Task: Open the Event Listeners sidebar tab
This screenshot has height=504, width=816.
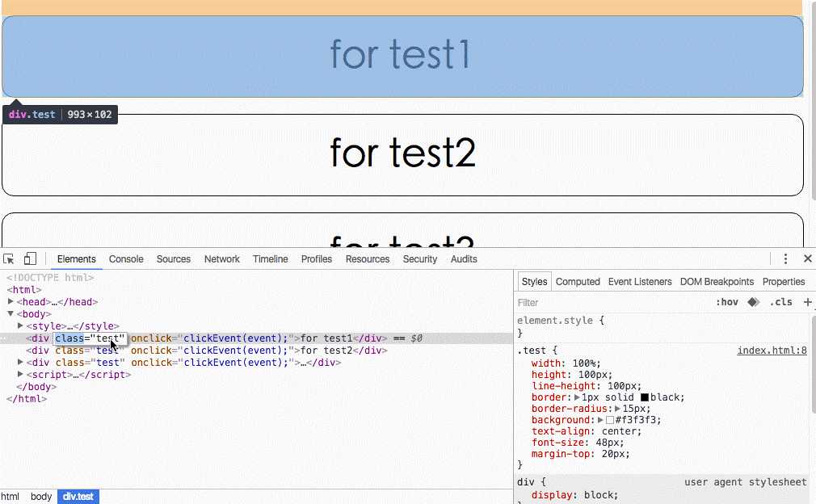Action: coord(640,281)
